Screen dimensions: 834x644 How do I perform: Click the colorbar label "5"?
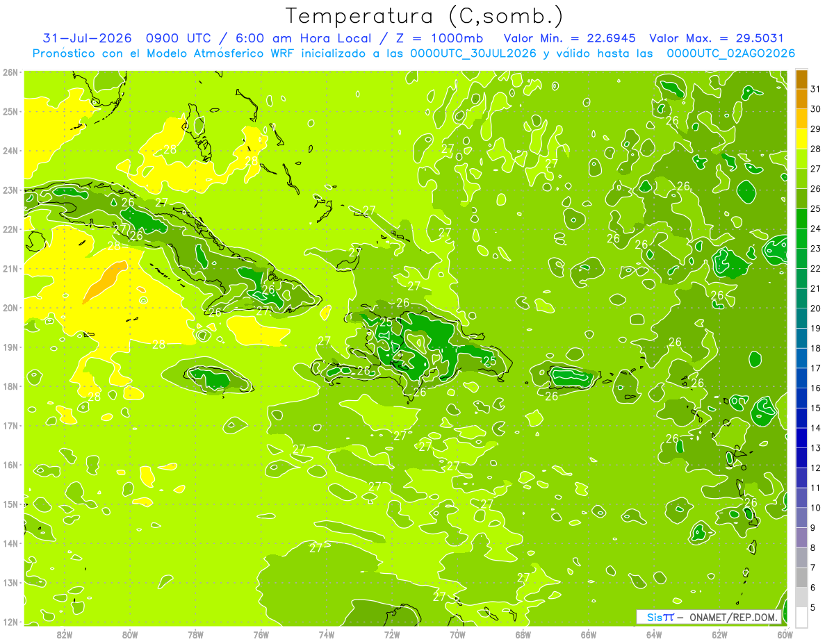pyautogui.click(x=814, y=607)
